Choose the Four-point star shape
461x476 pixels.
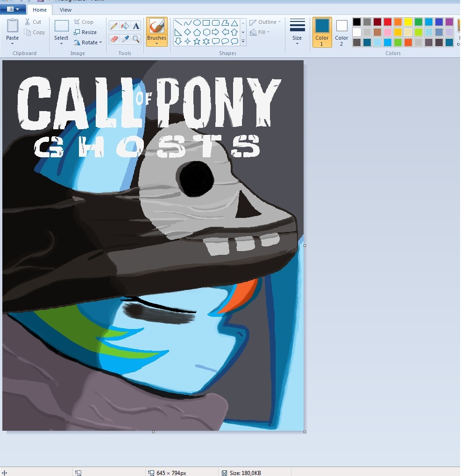coord(187,41)
